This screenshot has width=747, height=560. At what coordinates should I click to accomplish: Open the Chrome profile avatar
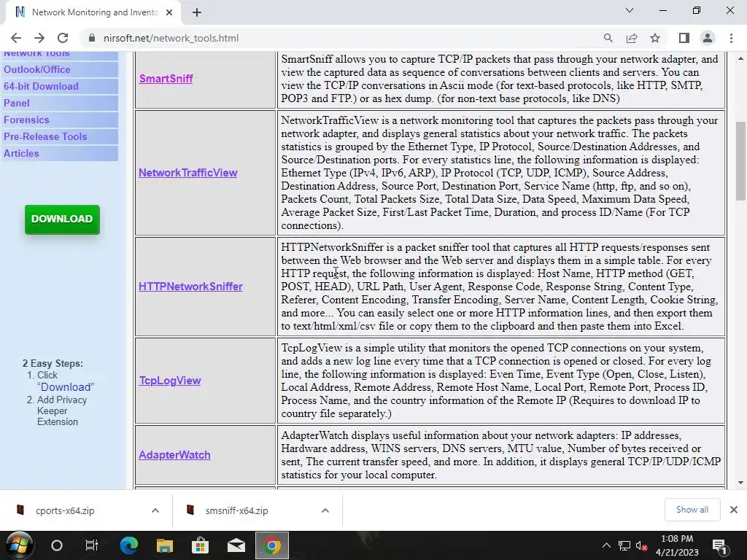tap(708, 38)
